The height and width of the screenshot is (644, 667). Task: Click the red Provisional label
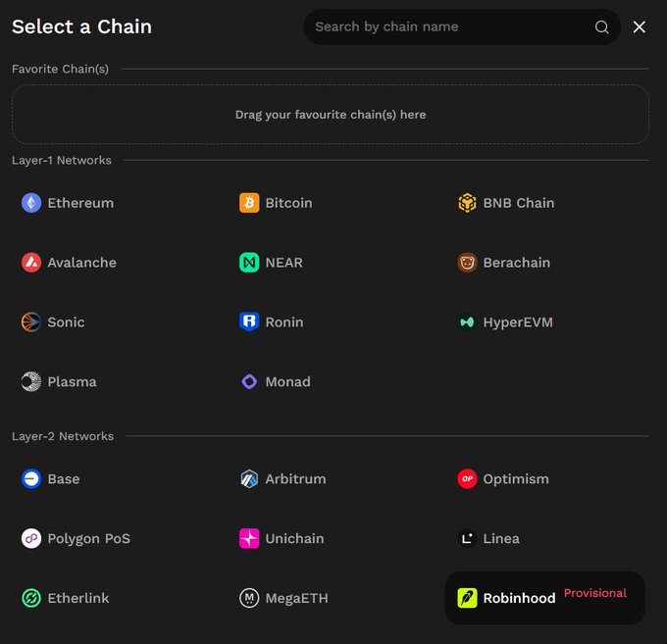595,593
